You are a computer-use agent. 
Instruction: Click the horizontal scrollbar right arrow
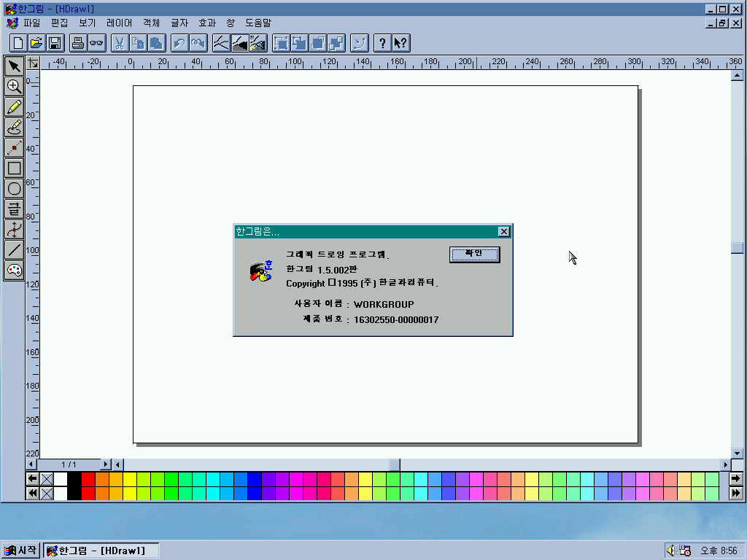pos(725,464)
